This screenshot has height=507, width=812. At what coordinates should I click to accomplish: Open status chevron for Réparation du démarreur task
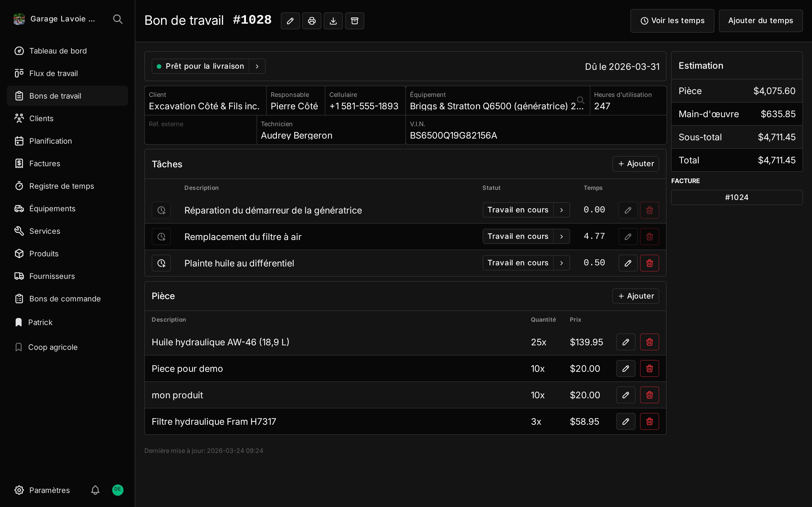coord(561,210)
